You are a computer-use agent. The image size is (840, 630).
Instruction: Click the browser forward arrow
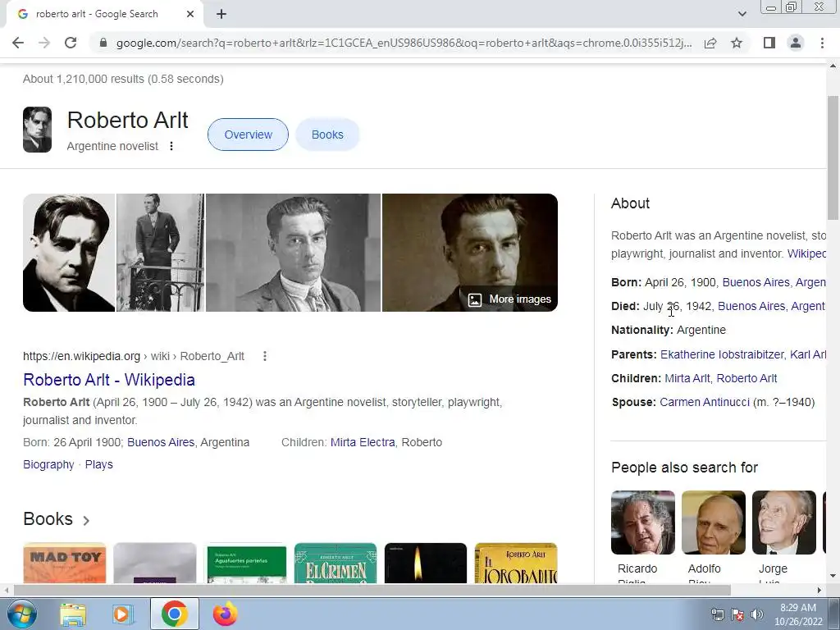coord(44,43)
